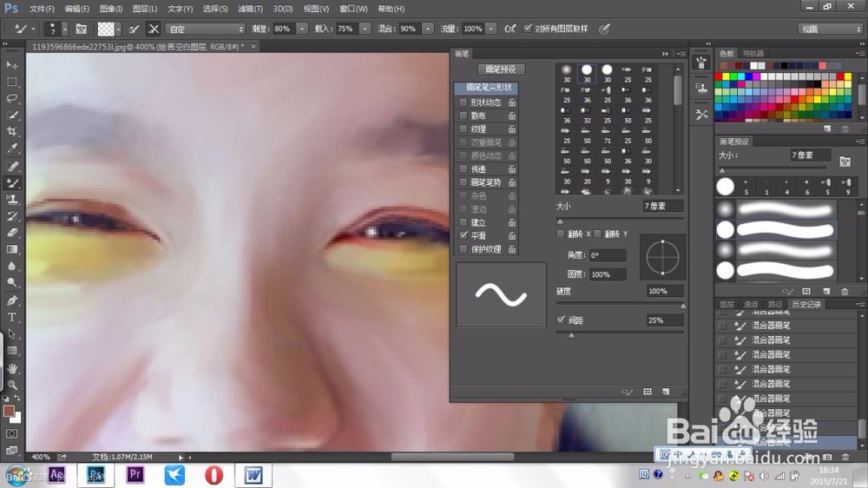
Task: Click the 画笔预设 button in Brush panel
Action: (x=501, y=69)
